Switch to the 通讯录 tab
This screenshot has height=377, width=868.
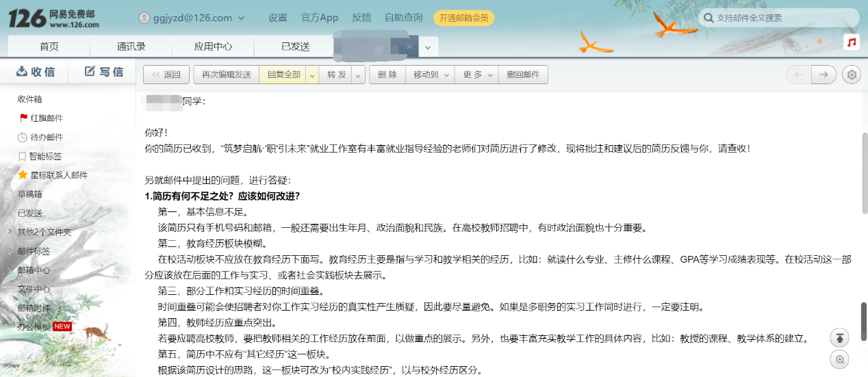(131, 47)
